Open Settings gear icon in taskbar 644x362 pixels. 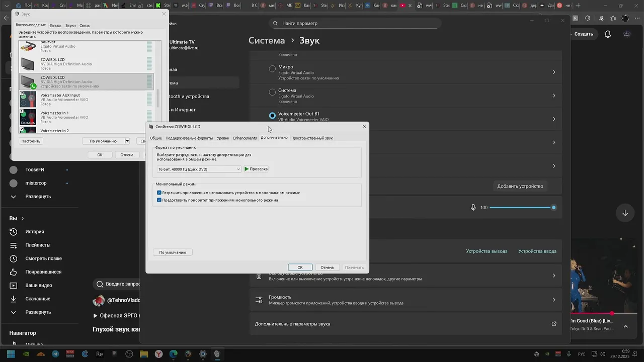[203, 354]
